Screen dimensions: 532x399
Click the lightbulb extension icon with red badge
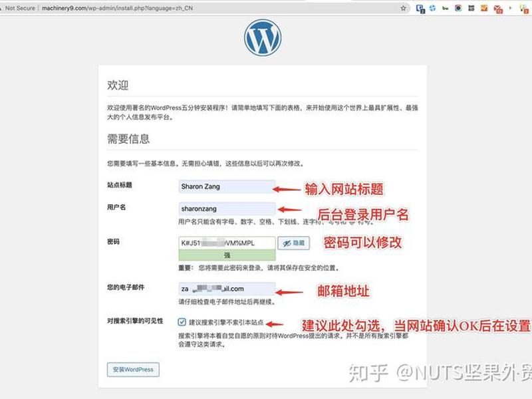click(x=524, y=9)
